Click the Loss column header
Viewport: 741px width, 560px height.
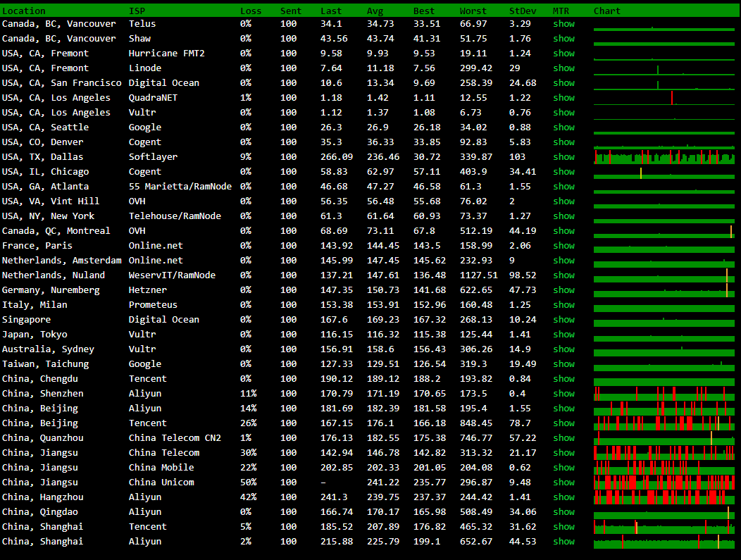(251, 11)
